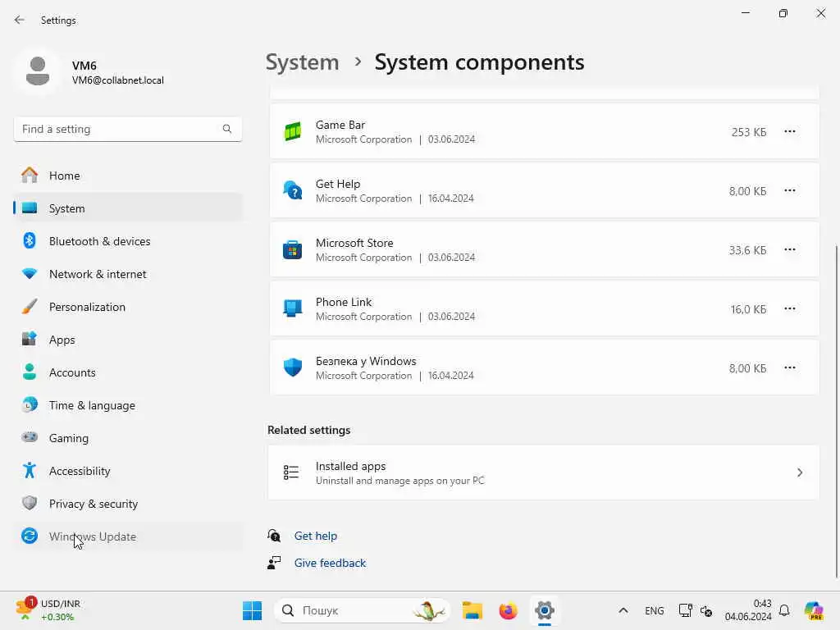840x630 pixels.
Task: Click the Find a setting search box
Action: coord(127,129)
